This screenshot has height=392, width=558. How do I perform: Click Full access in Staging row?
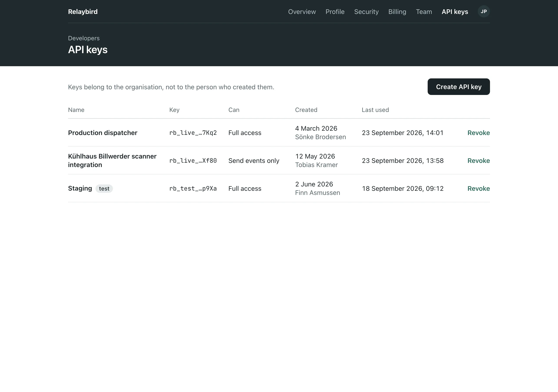[x=245, y=188]
